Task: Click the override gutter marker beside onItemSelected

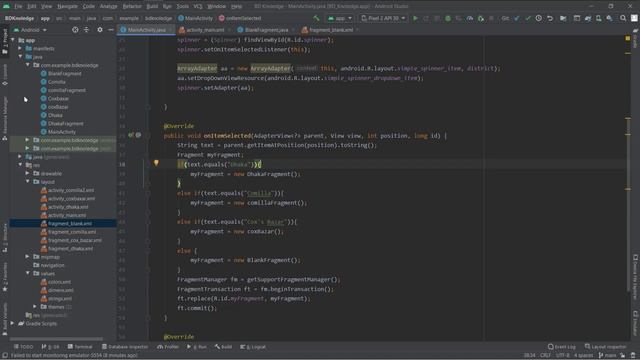Action: [x=131, y=135]
